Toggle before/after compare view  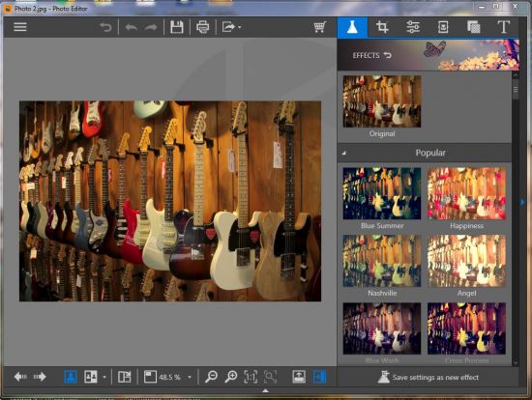(x=91, y=377)
